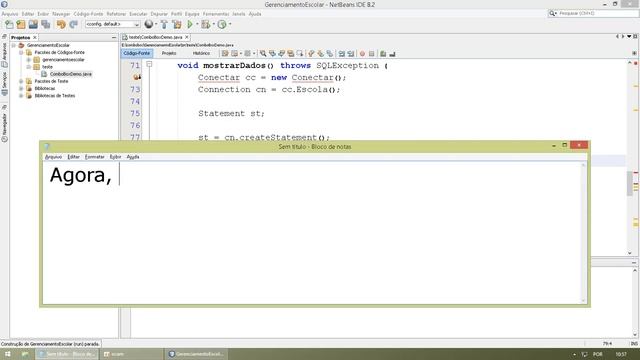640x360 pixels.
Task: Open the Refatorar menu in NetBeans
Action: [x=116, y=14]
